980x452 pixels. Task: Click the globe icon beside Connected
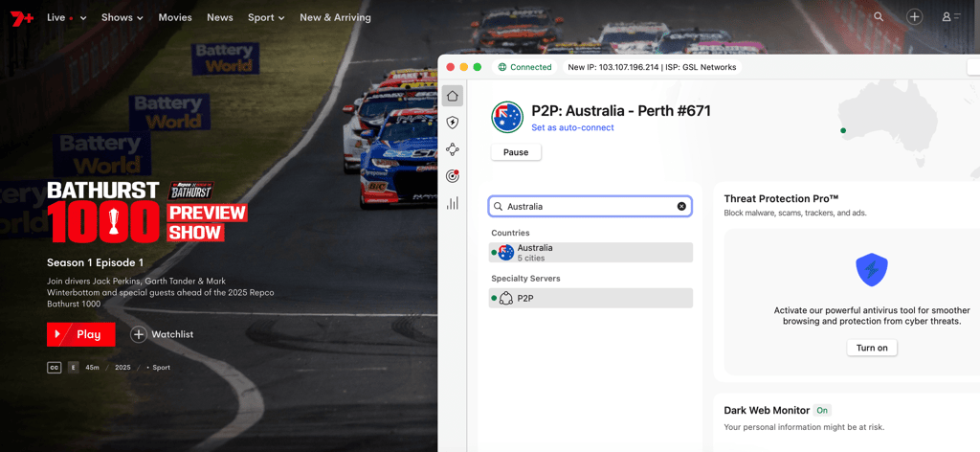point(502,68)
